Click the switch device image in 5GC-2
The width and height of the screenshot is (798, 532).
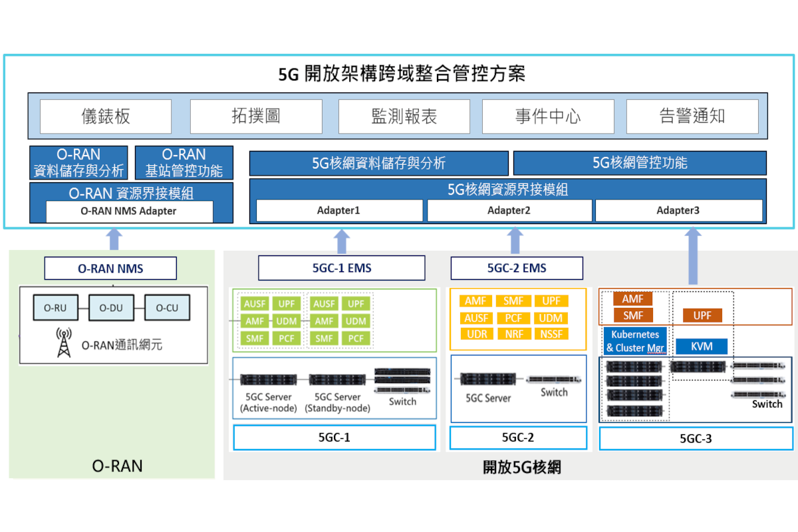click(x=553, y=379)
